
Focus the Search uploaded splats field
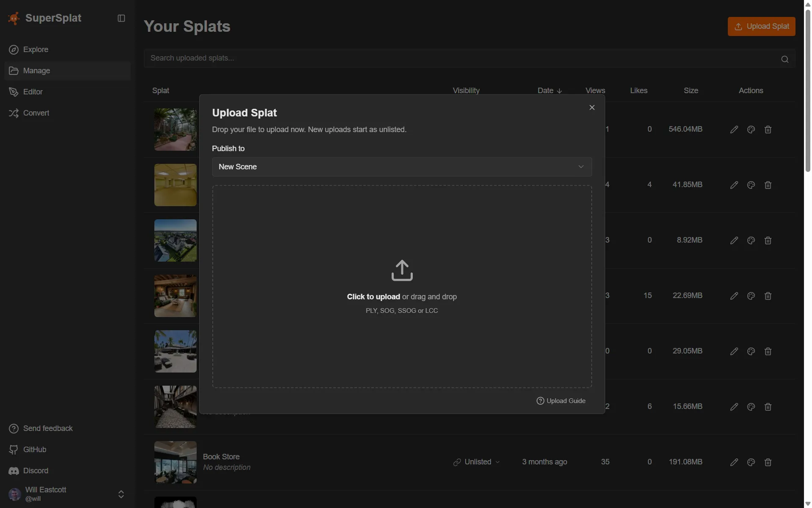click(469, 58)
